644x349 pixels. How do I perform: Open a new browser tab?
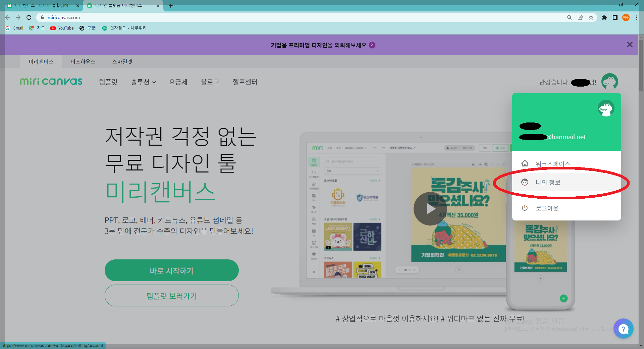(x=170, y=6)
